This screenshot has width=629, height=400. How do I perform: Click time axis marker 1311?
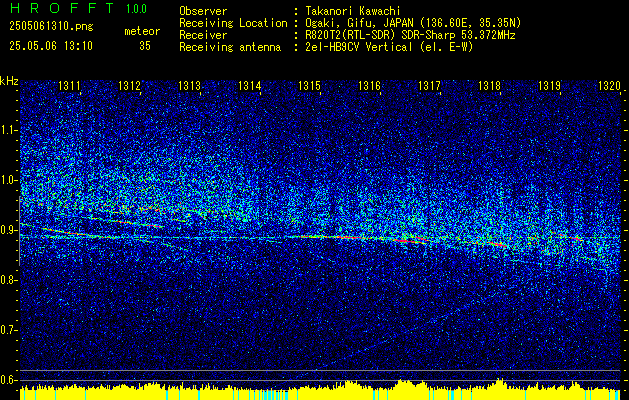69,85
